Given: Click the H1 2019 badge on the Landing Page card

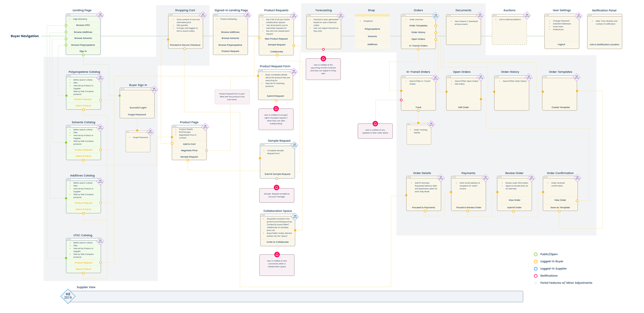Looking at the screenshot, I should [100, 15].
